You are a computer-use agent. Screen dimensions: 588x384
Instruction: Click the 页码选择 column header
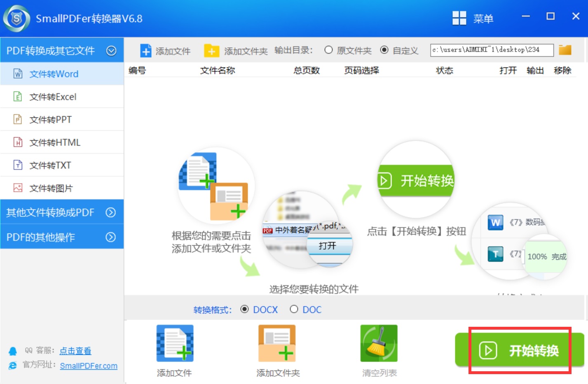[x=361, y=70]
